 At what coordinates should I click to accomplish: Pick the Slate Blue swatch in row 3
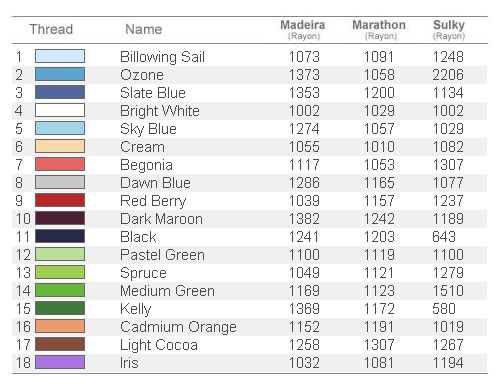pos(60,92)
